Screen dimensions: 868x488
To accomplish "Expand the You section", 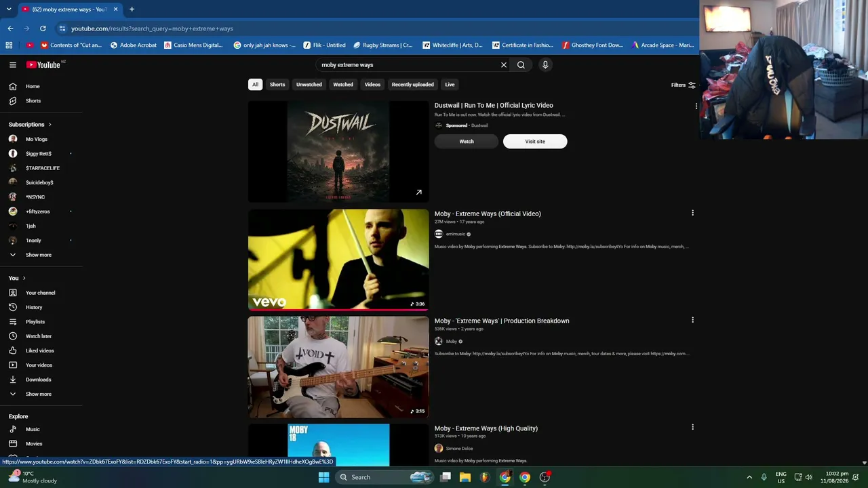I will click(17, 278).
